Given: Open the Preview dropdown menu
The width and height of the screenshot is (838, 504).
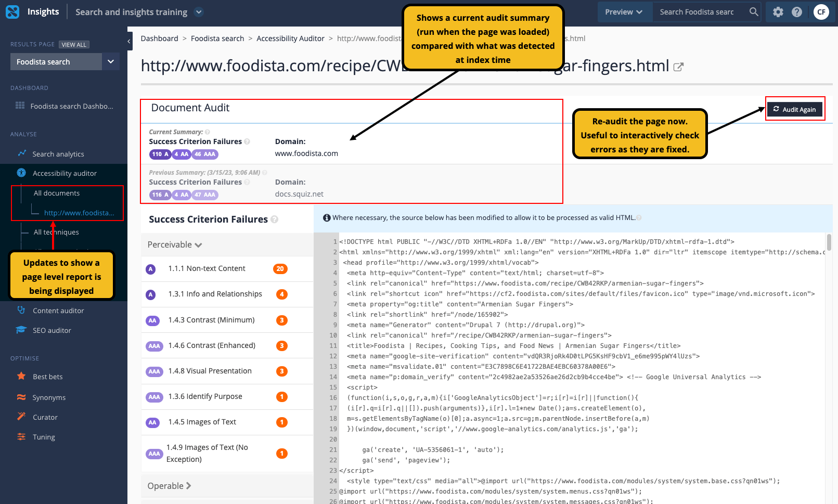Looking at the screenshot, I should click(624, 12).
